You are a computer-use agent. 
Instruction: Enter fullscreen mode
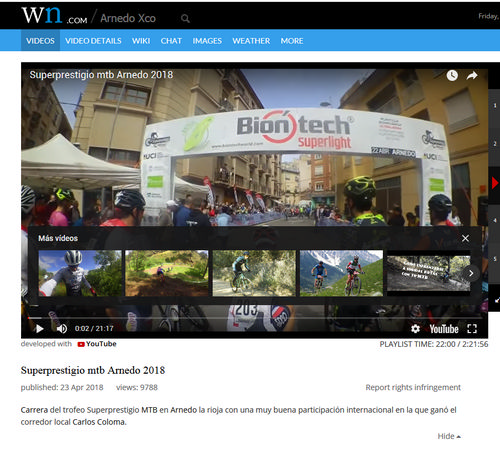(472, 329)
